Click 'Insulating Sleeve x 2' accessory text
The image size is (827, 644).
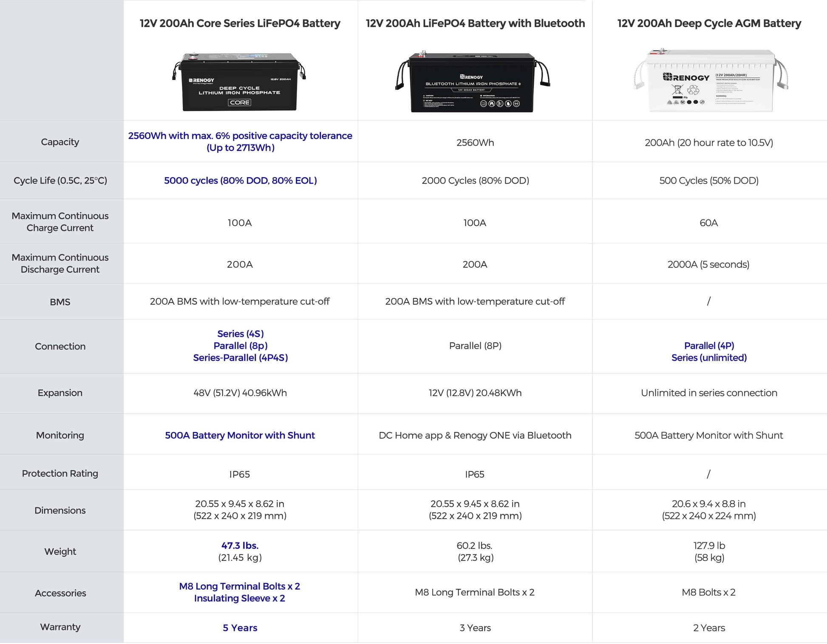(x=240, y=599)
